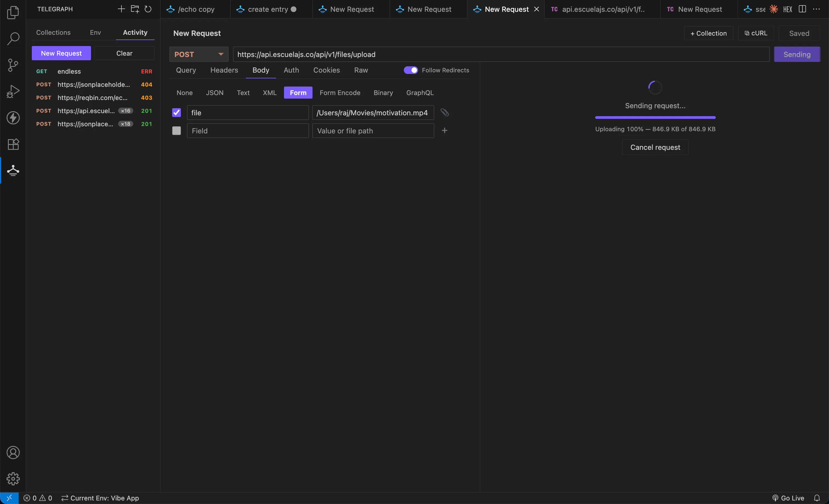Viewport: 829px width, 504px height.
Task: Open the GET endless activity entry
Action: coord(94,71)
